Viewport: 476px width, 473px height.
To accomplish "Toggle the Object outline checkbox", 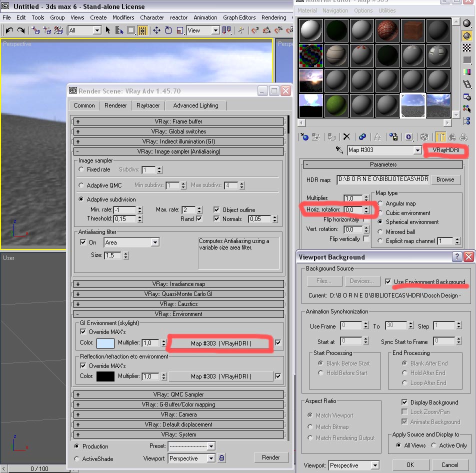I will (x=216, y=210).
